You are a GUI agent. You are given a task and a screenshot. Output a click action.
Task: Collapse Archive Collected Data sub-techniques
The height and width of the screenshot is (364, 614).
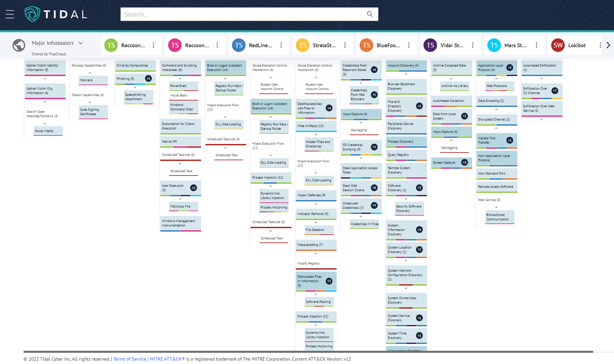click(451, 78)
